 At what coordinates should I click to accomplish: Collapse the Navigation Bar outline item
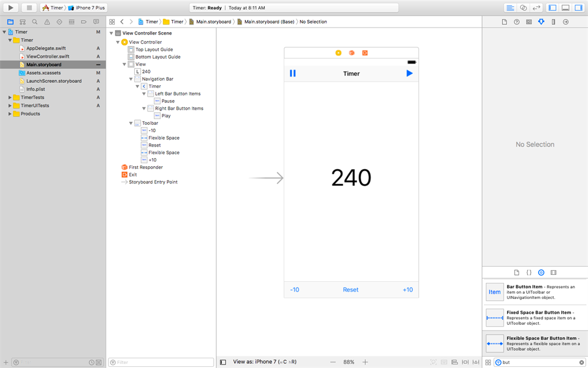(131, 79)
